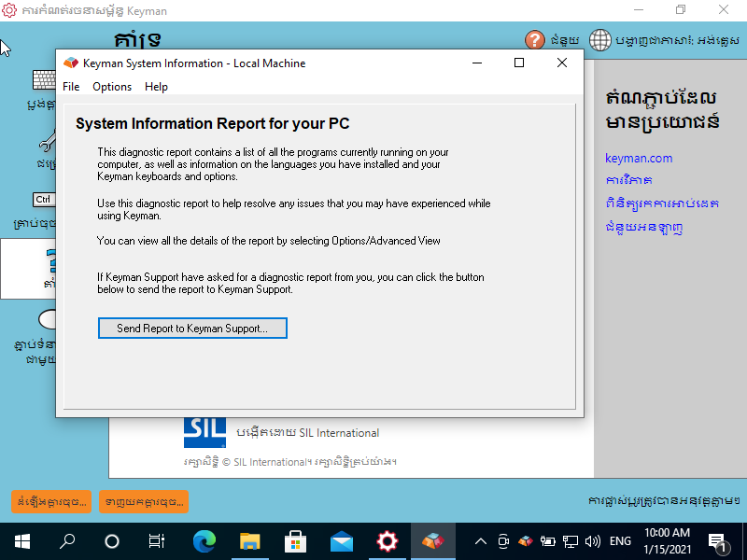Click the keyboard layout icon in Keyman sidebar
The image size is (747, 560).
(x=44, y=79)
